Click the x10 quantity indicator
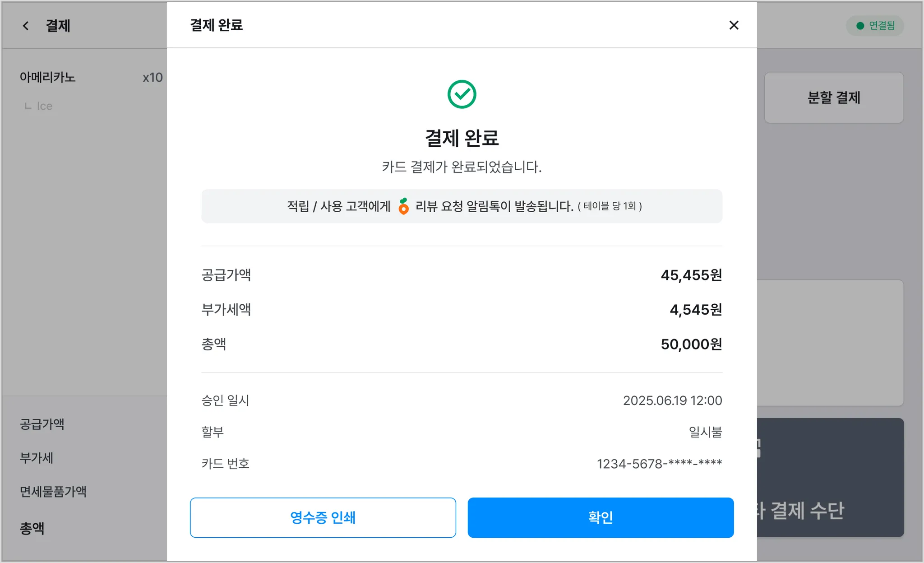Viewport: 924px width, 563px height. pyautogui.click(x=152, y=78)
